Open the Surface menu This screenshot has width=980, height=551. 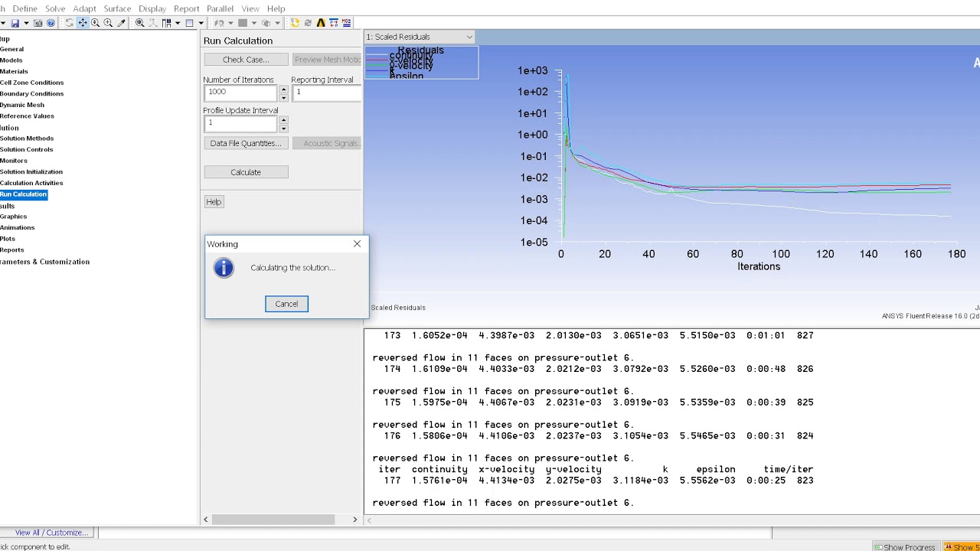click(x=117, y=8)
